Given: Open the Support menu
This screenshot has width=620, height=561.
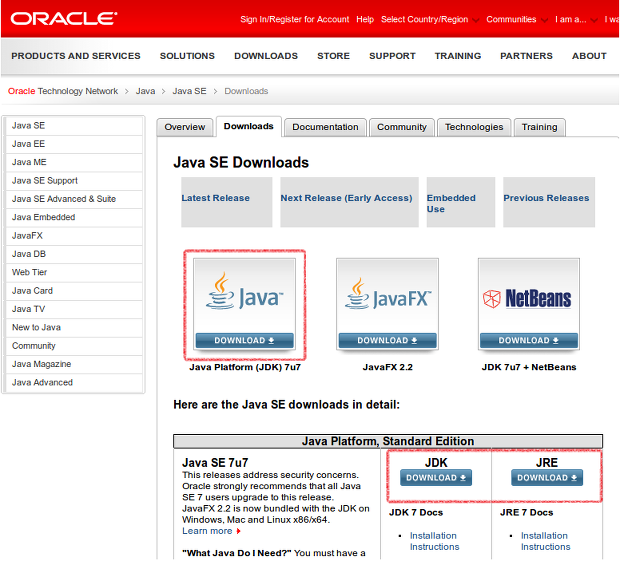Looking at the screenshot, I should click(x=392, y=56).
